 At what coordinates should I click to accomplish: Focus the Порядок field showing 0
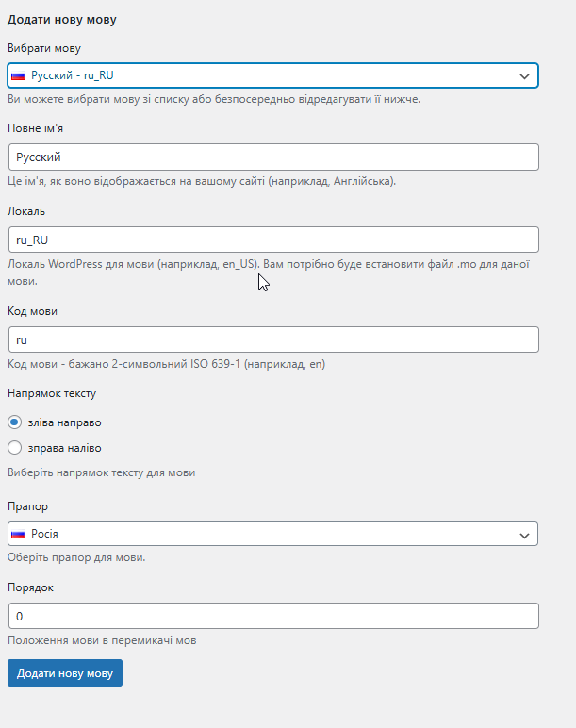click(x=272, y=616)
